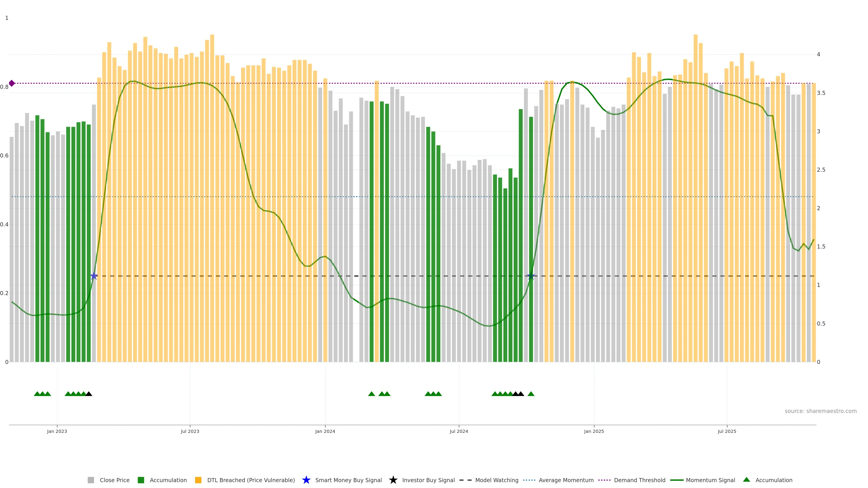Click the Jan 2024 axis label
The width and height of the screenshot is (868, 488).
325,432
